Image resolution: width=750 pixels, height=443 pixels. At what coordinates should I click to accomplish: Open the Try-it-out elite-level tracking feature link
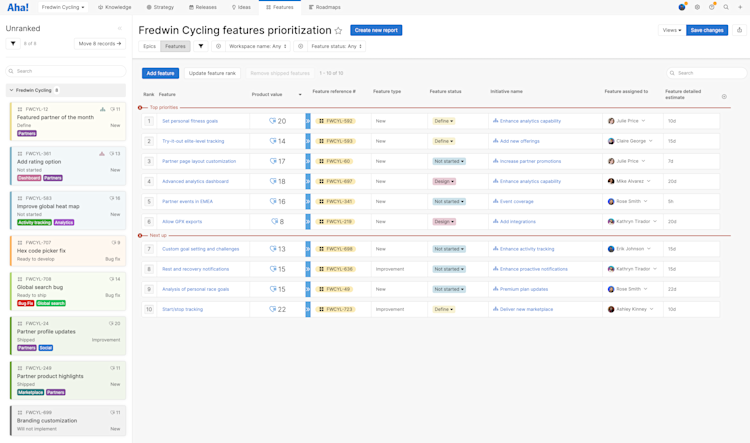[x=193, y=141]
